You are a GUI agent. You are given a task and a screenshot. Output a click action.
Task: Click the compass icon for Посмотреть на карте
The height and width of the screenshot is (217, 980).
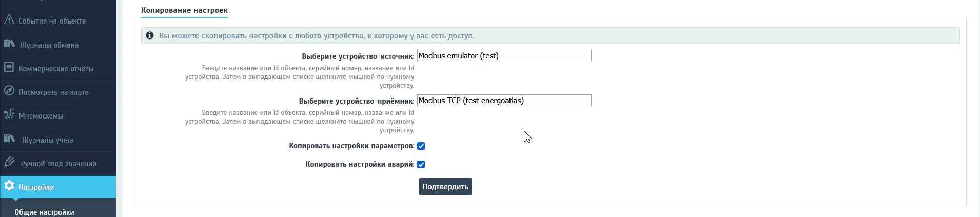pos(9,91)
